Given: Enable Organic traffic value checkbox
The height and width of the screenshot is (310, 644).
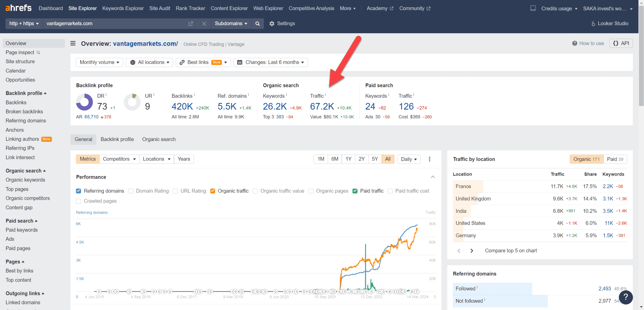Looking at the screenshot, I should coord(255,191).
